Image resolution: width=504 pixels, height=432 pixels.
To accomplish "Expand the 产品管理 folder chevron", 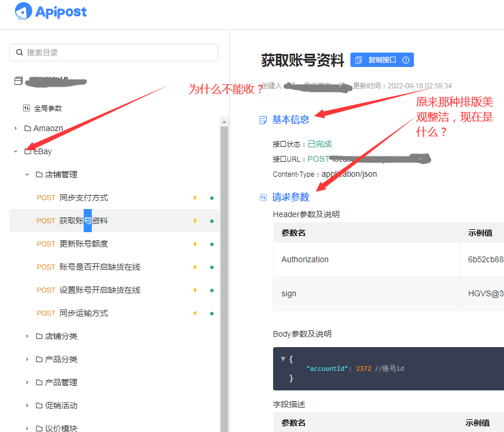I will (x=27, y=382).
